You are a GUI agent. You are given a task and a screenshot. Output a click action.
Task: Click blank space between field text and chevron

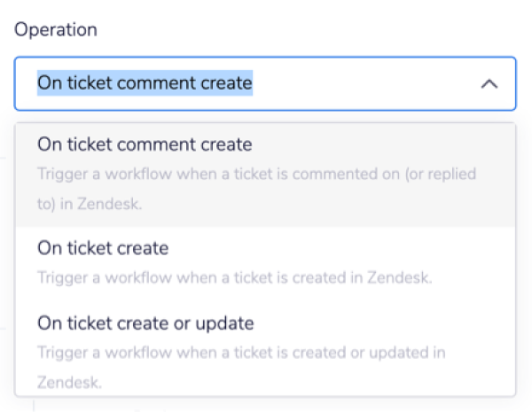(x=364, y=84)
